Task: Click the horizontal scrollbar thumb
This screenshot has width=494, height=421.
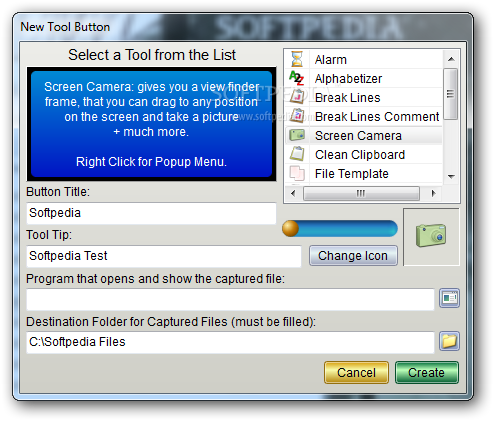Action: 361,193
